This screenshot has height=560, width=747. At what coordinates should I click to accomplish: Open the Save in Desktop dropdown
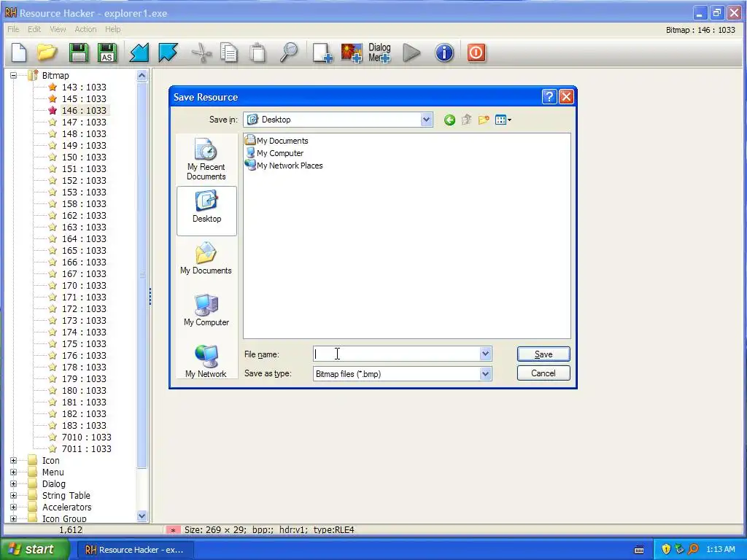tap(426, 120)
